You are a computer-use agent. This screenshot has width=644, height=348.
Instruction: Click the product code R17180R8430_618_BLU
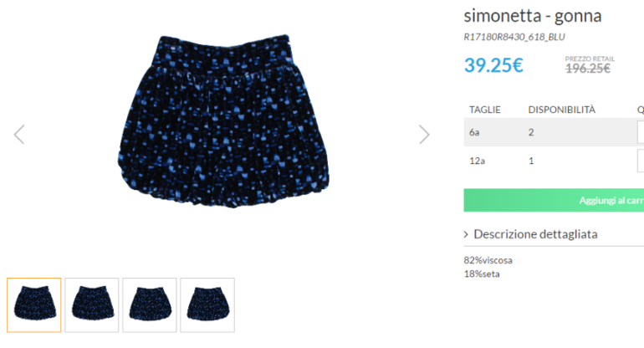coord(514,37)
